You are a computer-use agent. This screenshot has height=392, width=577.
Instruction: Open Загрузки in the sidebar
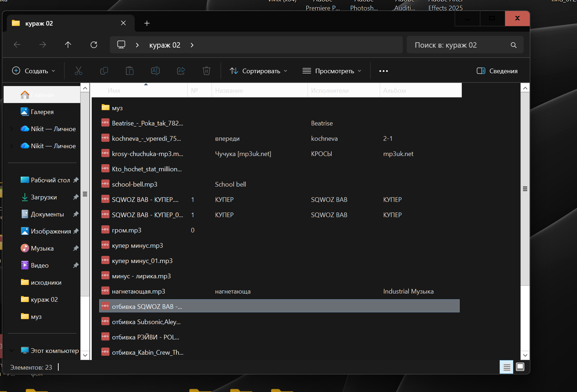[42, 197]
